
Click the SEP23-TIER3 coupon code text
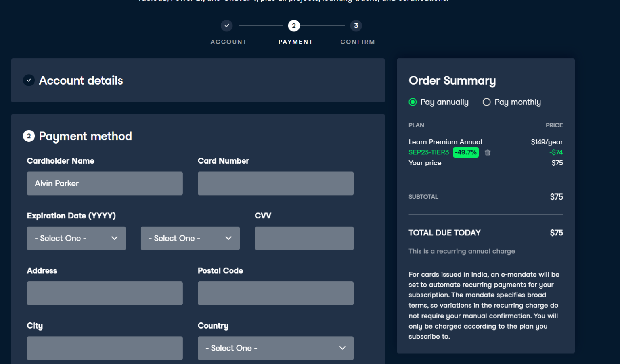point(428,152)
